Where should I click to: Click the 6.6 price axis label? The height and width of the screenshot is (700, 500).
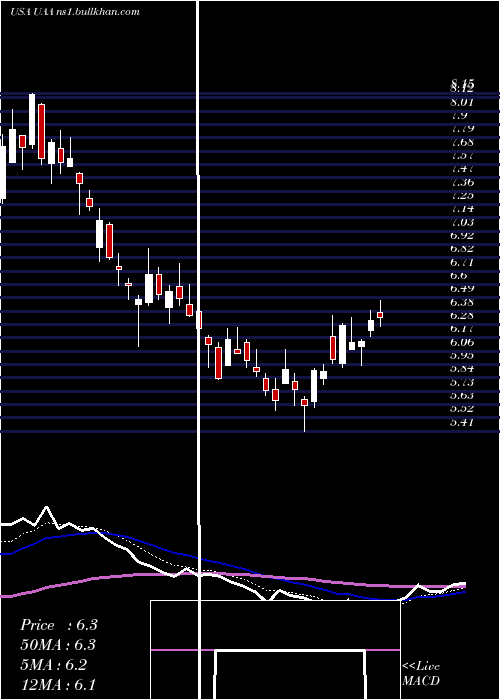459,275
